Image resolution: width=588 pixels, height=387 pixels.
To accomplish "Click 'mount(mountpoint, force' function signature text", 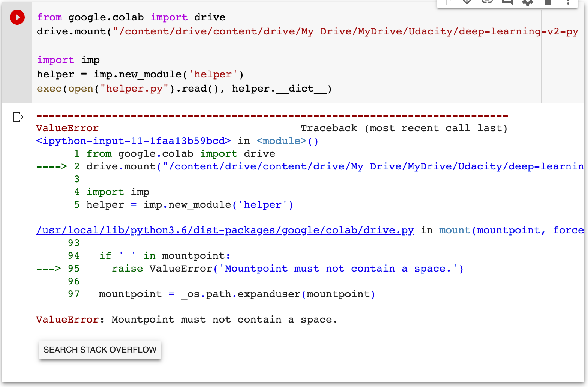I will coord(511,230).
